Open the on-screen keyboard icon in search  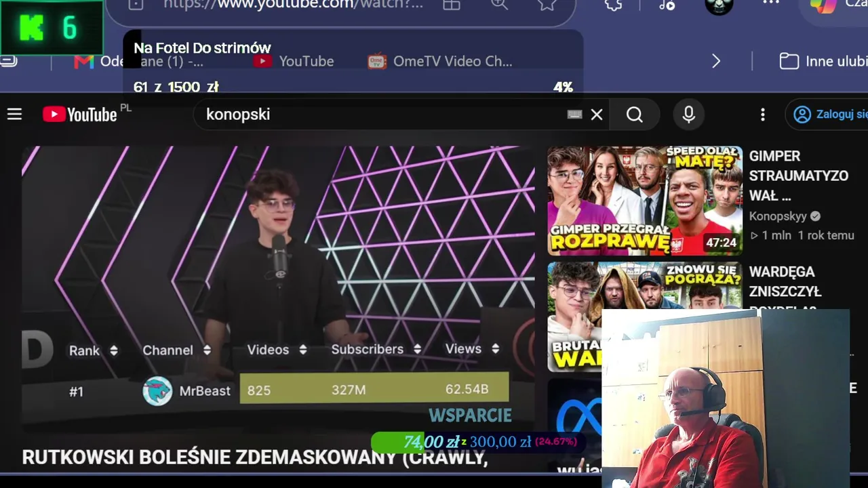[x=575, y=115]
